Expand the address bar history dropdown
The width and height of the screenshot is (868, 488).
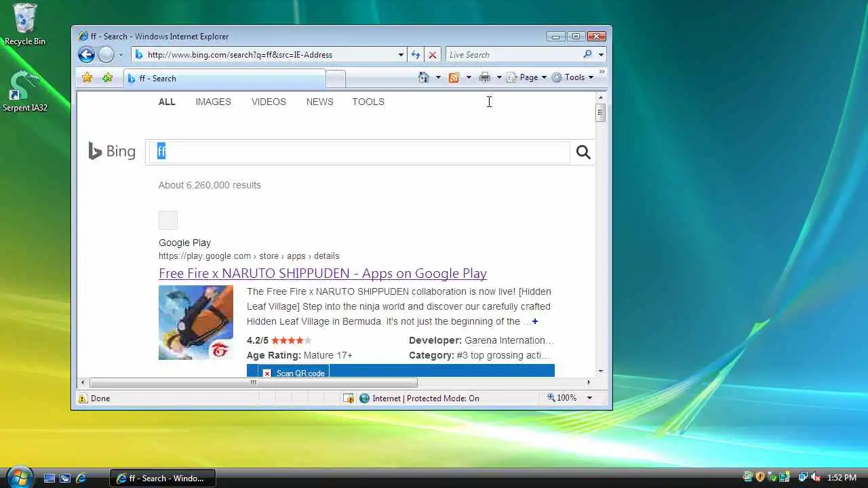click(x=401, y=55)
